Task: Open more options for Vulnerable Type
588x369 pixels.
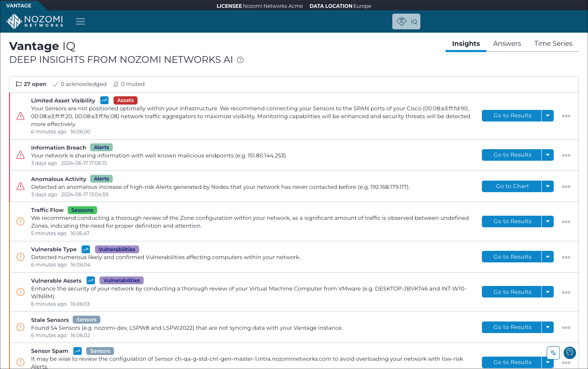Action: coord(566,257)
